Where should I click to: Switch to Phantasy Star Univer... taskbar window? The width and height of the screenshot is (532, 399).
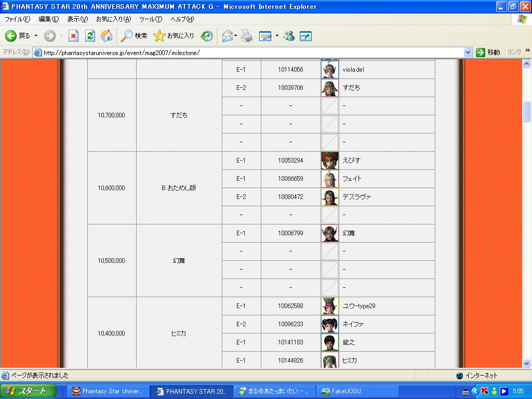click(108, 391)
